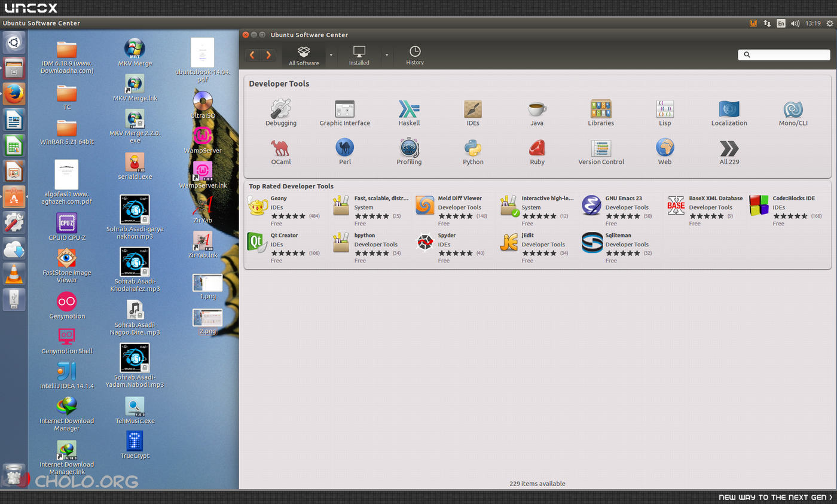Open System Settings from the launcher

[14, 222]
